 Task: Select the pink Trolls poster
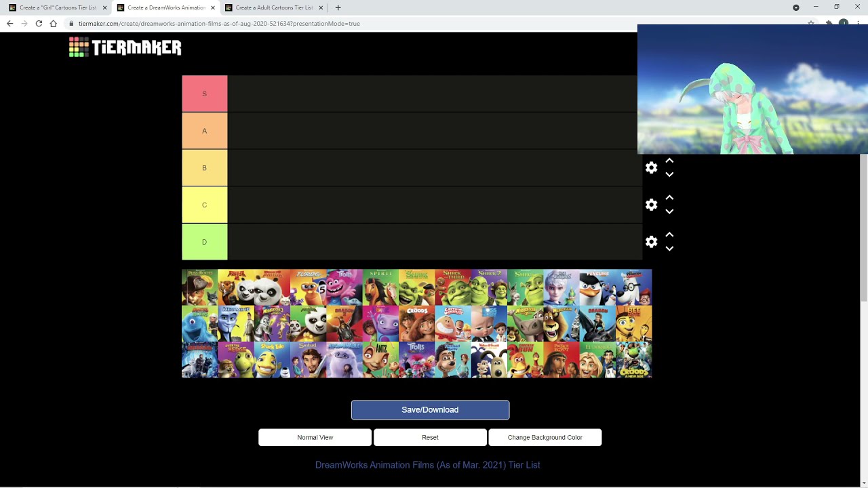pyautogui.click(x=344, y=287)
